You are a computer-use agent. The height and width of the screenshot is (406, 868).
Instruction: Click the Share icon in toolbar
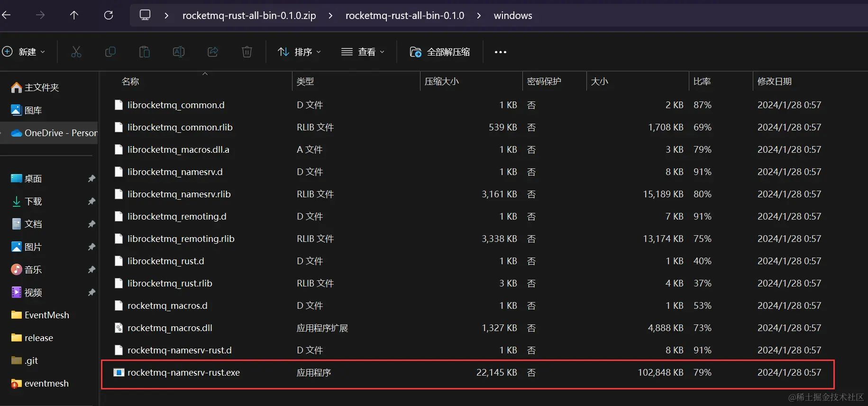pyautogui.click(x=213, y=52)
